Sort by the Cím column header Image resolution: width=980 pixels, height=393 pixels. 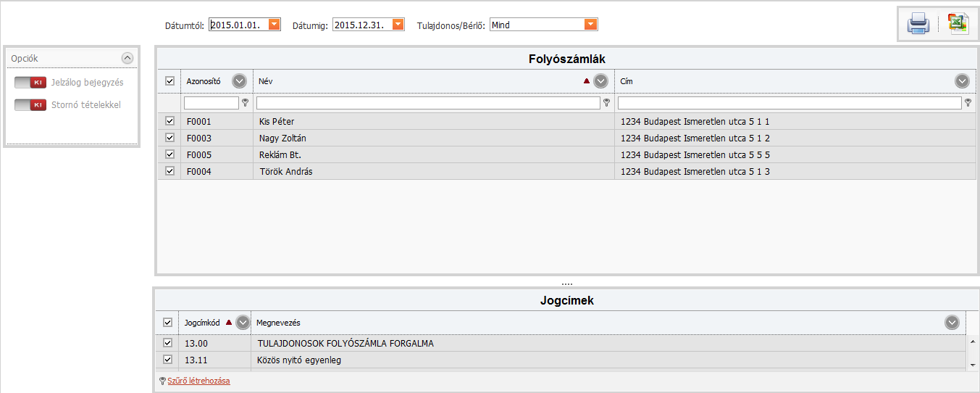pos(627,81)
